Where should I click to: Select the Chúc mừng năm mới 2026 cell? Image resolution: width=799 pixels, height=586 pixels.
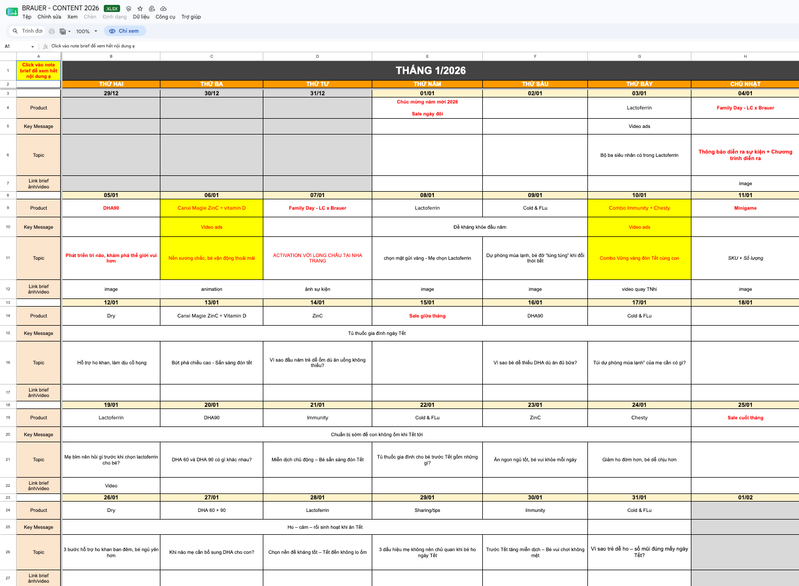(427, 108)
